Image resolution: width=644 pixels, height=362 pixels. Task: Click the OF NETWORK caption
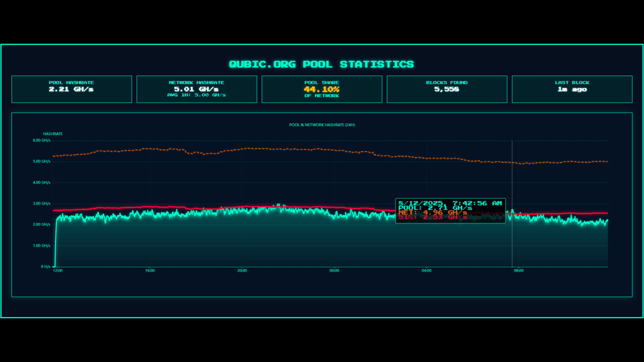tap(322, 96)
